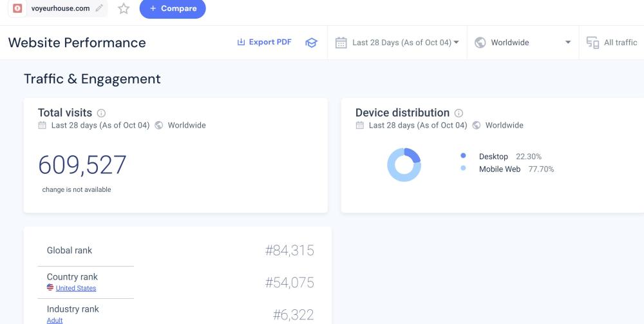This screenshot has width=644, height=324.
Task: Click the Device distribution info icon
Action: tap(459, 113)
